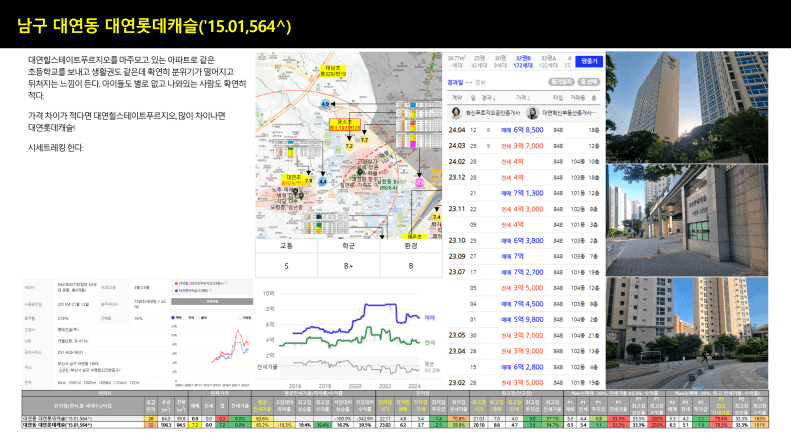Viewport: 791px width, 445px height.
Task: Select the 25평 42세대 size tab
Action: (479, 62)
